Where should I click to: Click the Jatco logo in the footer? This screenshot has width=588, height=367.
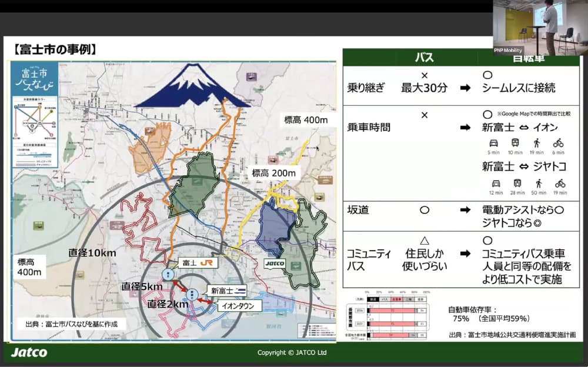pyautogui.click(x=29, y=352)
